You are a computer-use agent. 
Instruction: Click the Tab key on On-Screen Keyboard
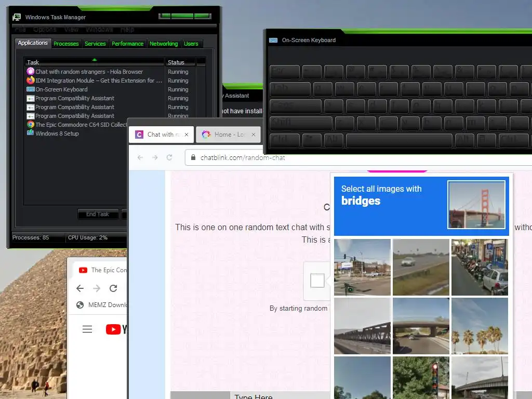click(290, 89)
